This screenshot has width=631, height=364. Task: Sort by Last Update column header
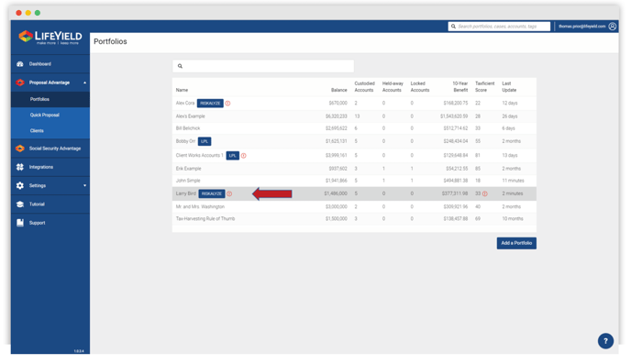click(509, 87)
